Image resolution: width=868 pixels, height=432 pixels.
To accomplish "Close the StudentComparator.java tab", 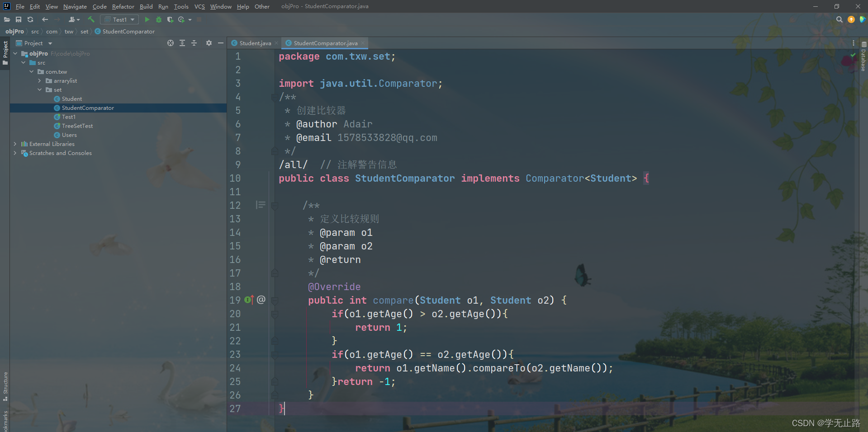I will [363, 43].
